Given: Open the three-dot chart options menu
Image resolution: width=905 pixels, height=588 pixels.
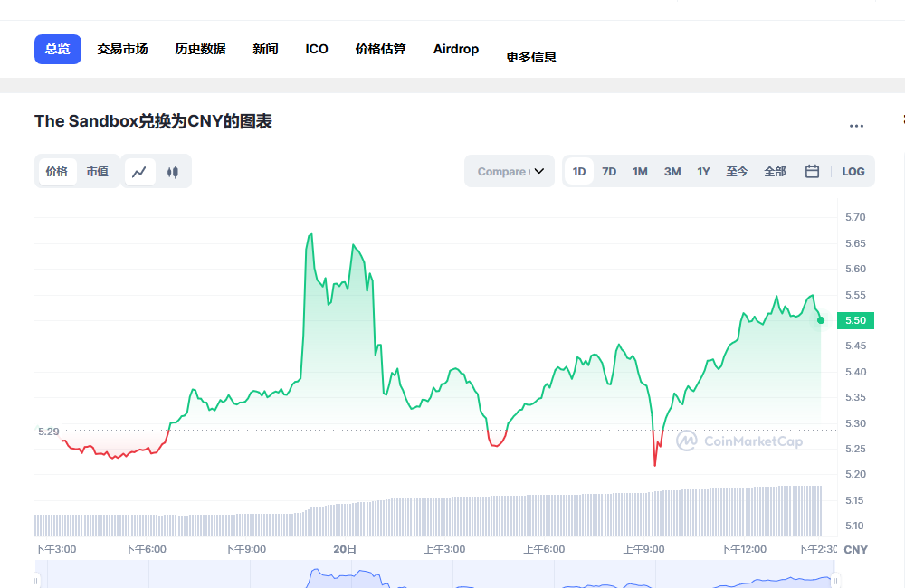Looking at the screenshot, I should pos(856,125).
